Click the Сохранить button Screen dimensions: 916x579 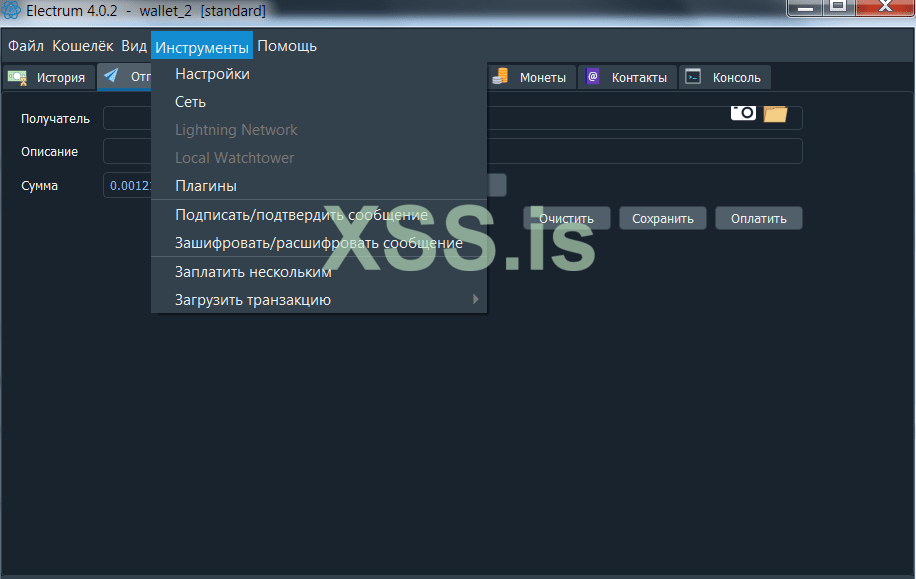pos(662,219)
